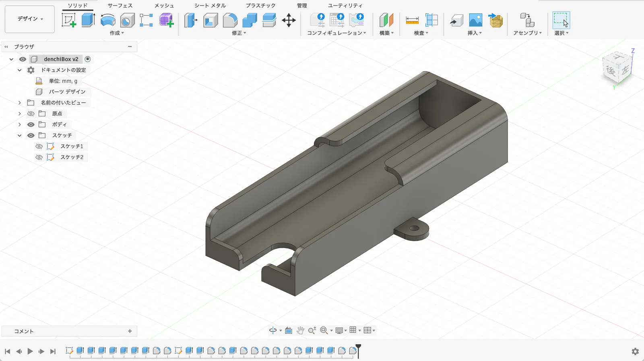Select the Combine tool icon
This screenshot has width=644, height=361.
250,20
